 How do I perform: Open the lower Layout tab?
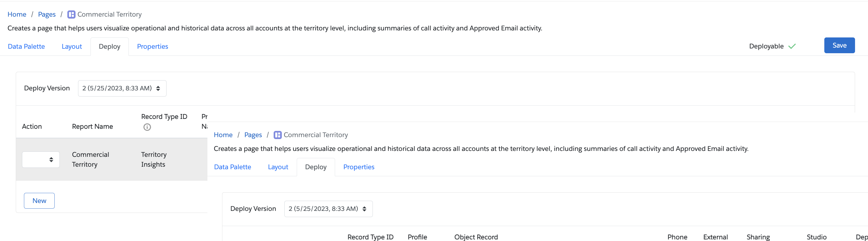coord(278,167)
